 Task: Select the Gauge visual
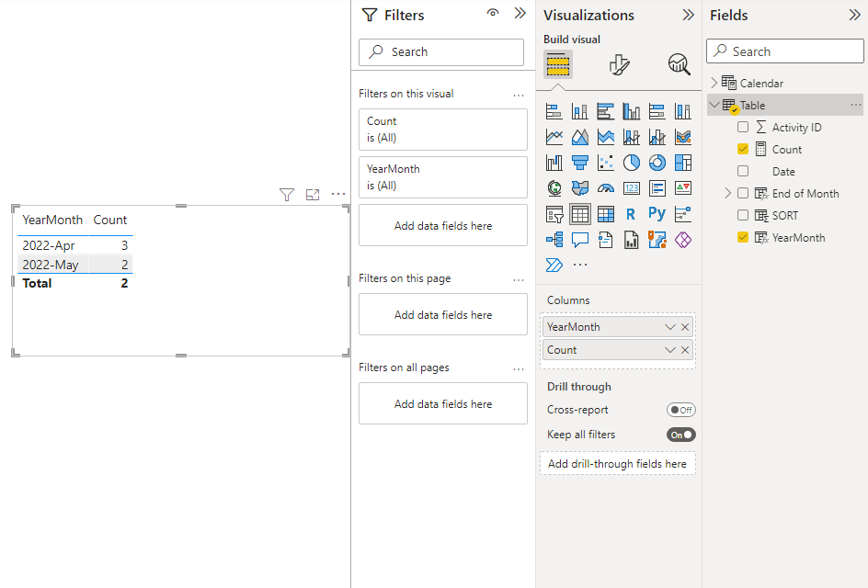(606, 188)
